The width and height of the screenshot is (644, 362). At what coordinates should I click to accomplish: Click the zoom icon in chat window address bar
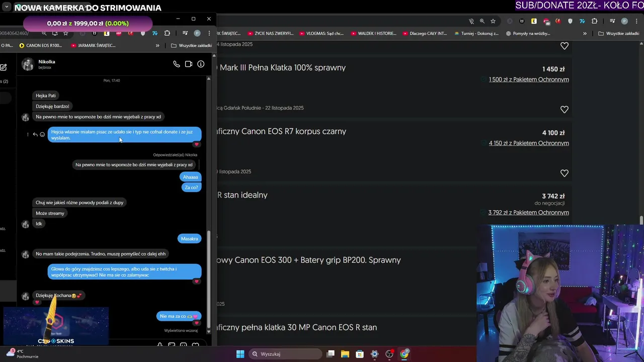point(44,33)
